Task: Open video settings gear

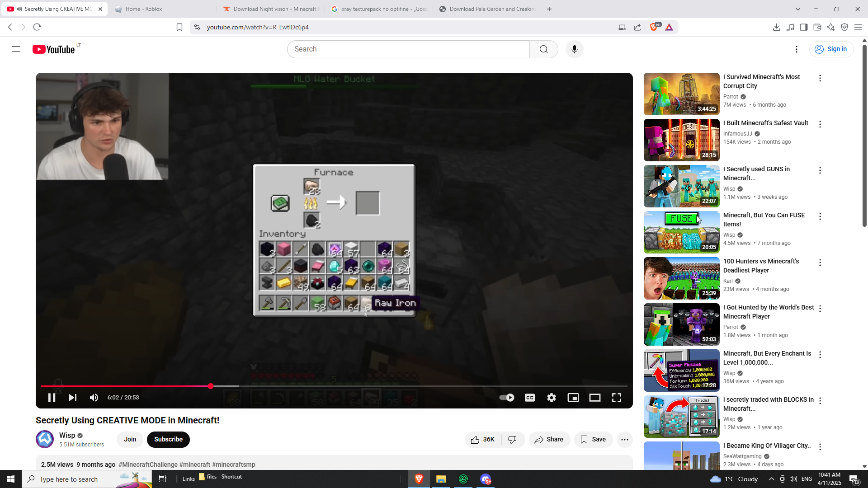Action: pos(551,398)
